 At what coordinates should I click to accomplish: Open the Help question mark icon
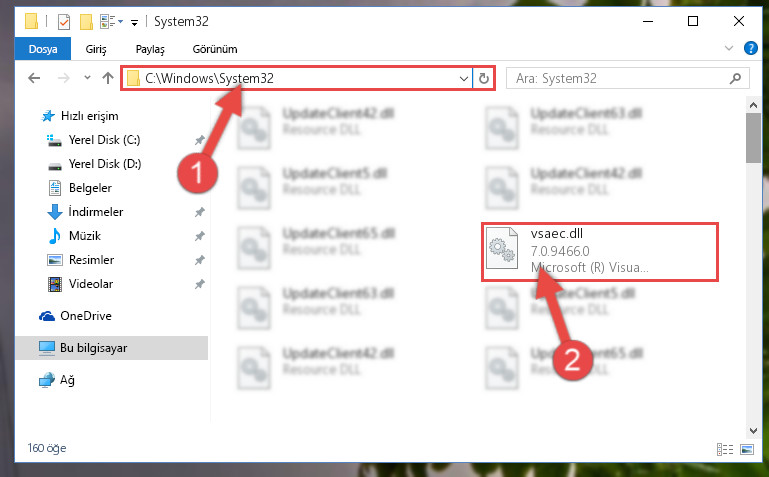750,48
